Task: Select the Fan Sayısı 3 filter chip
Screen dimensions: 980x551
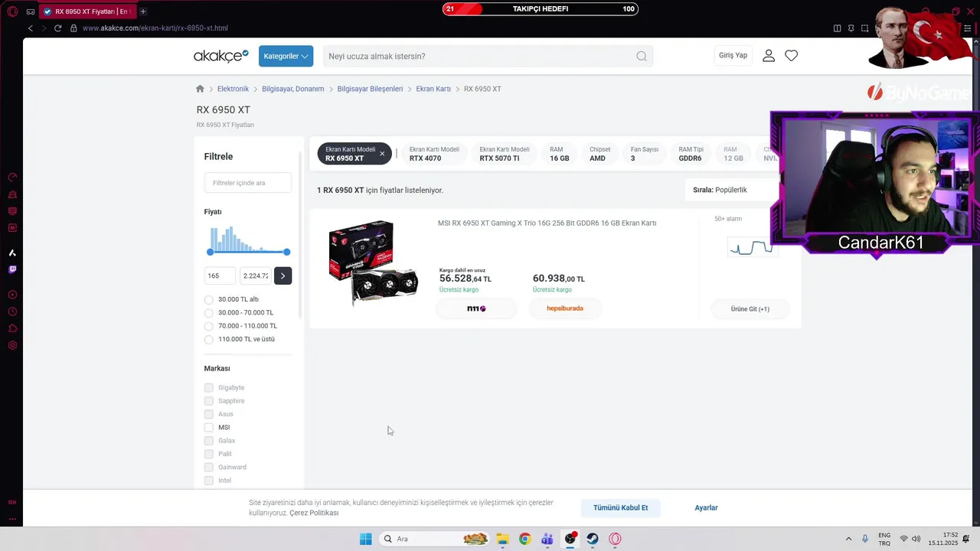Action: pos(645,154)
